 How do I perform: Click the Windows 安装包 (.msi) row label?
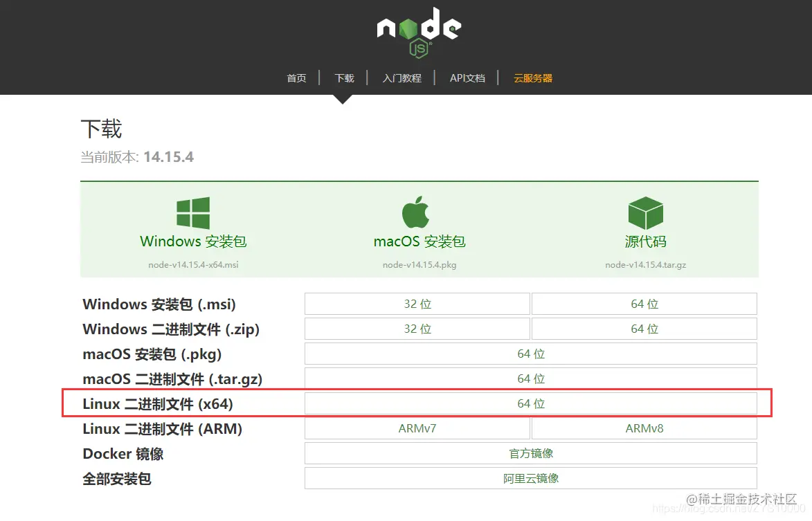(x=159, y=304)
